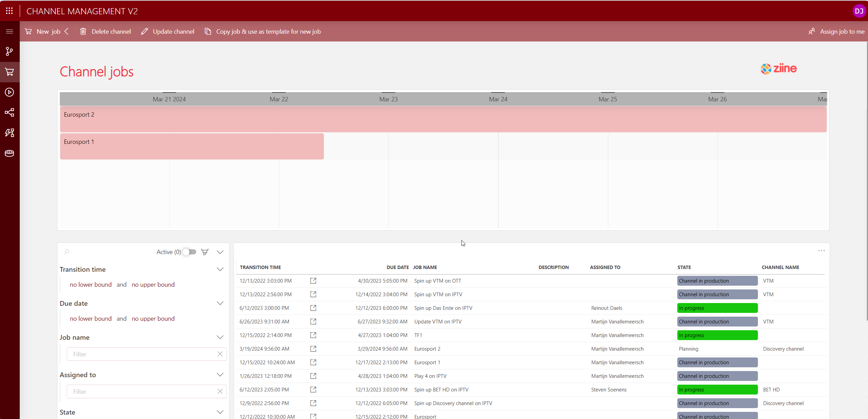
Task: Open Play 4 on IPTV job link icon
Action: pyautogui.click(x=313, y=376)
